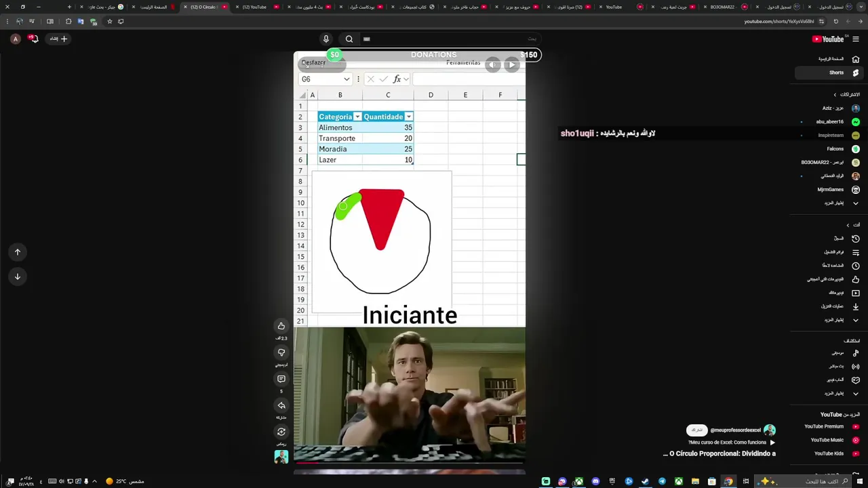Open Telegram from the taskbar
The height and width of the screenshot is (488, 868).
pos(662,481)
